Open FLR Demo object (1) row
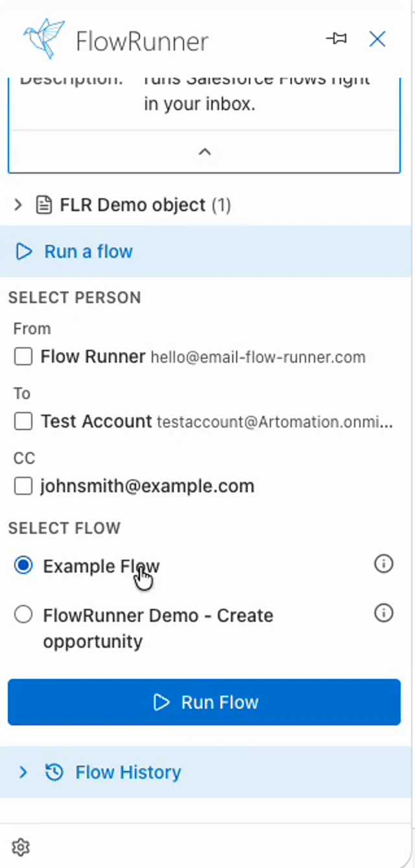 (x=204, y=205)
